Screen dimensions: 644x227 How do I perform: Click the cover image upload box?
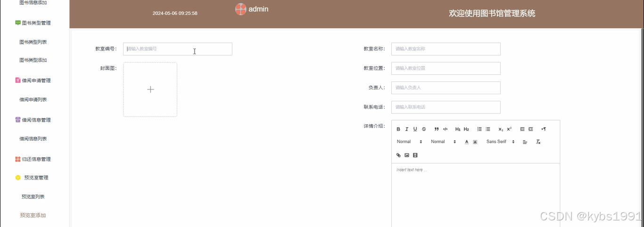click(x=150, y=89)
